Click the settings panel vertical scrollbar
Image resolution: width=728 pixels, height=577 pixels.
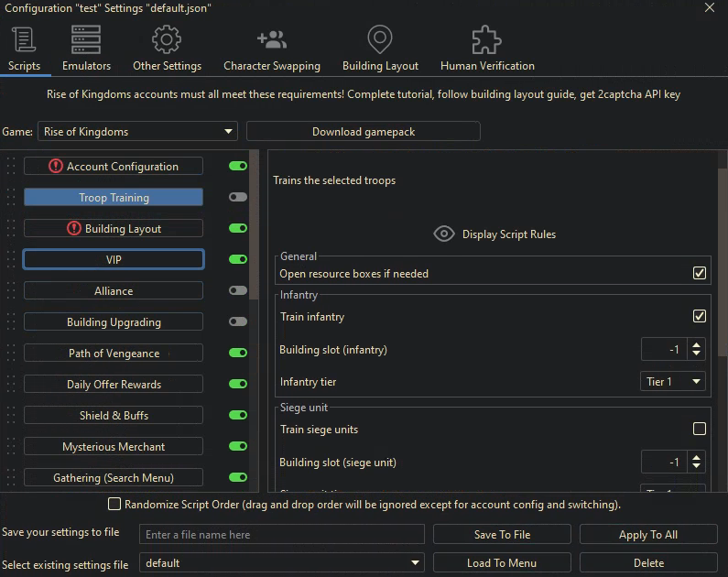(723, 262)
